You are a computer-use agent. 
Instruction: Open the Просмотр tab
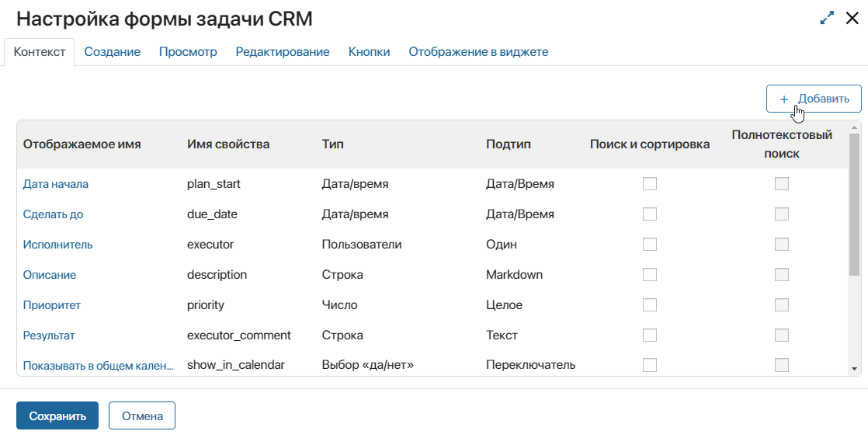[188, 52]
